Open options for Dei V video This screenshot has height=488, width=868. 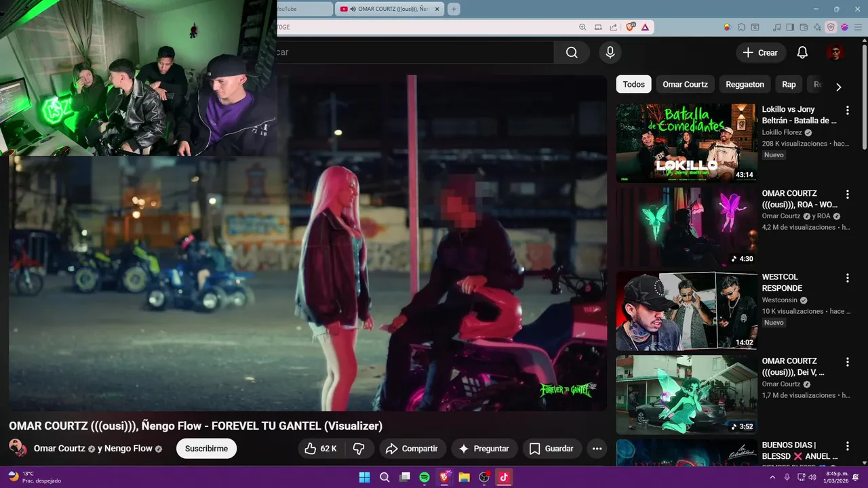click(847, 362)
